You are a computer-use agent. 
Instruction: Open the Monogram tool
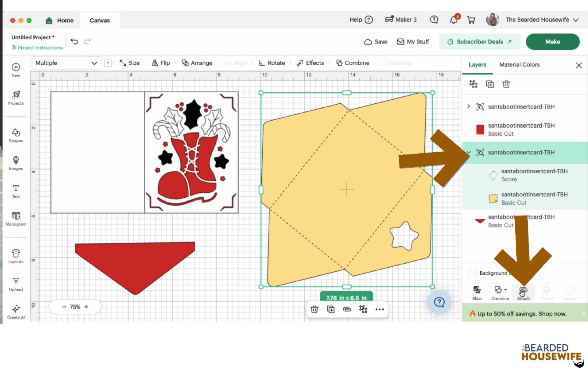16,218
